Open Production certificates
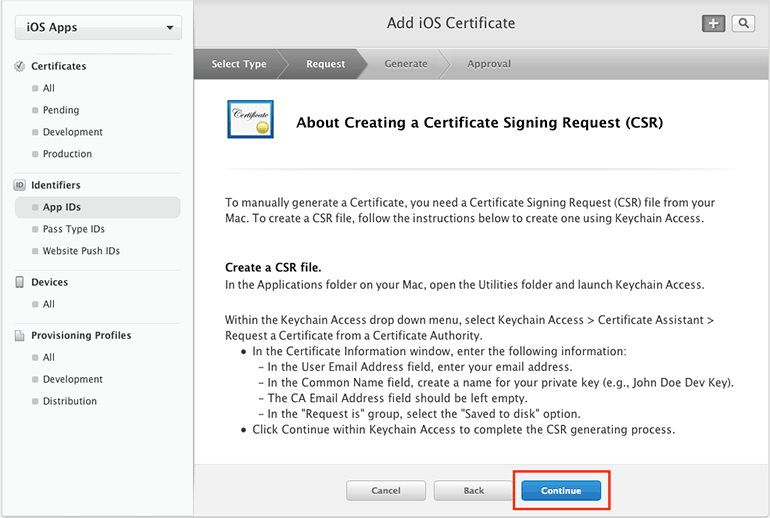Screen dimensions: 770x518 click(x=67, y=154)
